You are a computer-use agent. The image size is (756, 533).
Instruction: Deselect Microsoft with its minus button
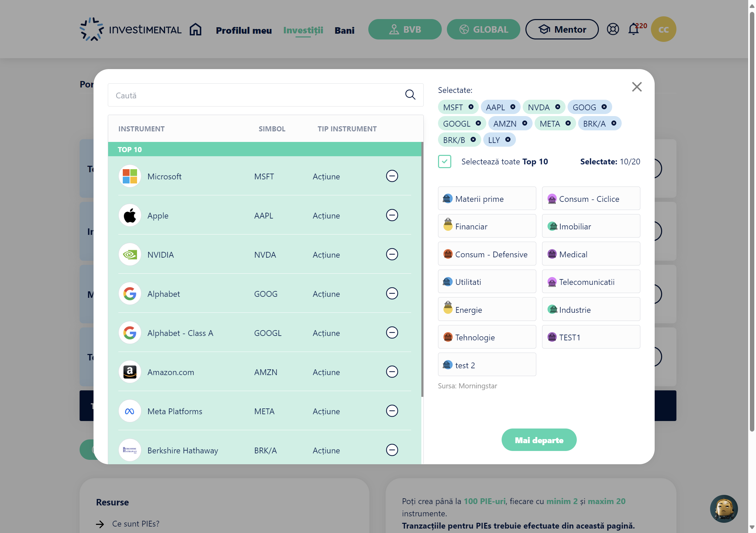point(392,176)
